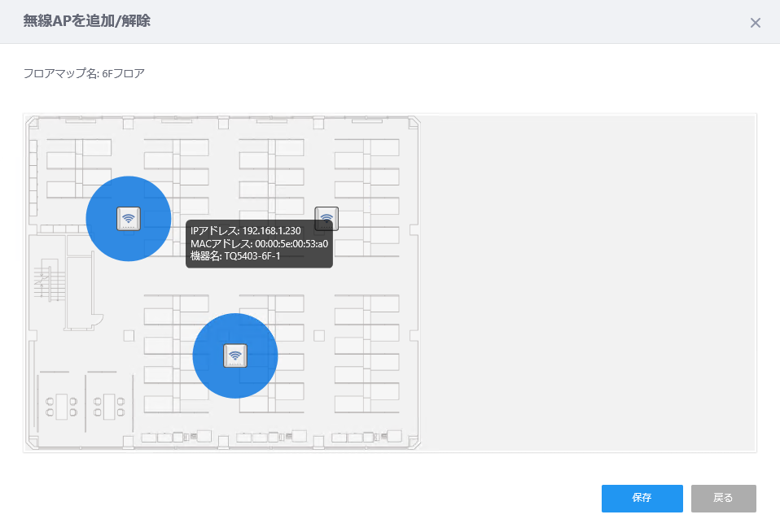
Task: Click the 無線APを追加/解除 dialog title
Action: 86,21
